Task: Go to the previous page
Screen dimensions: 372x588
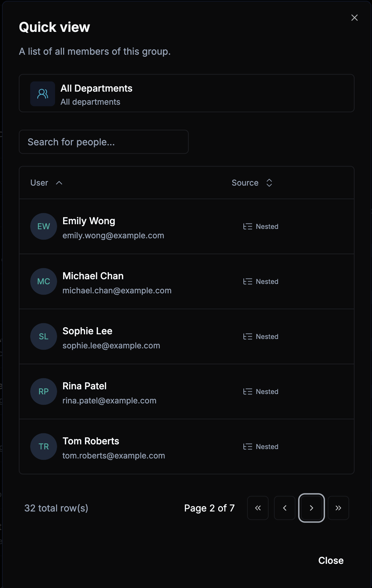Action: 285,508
